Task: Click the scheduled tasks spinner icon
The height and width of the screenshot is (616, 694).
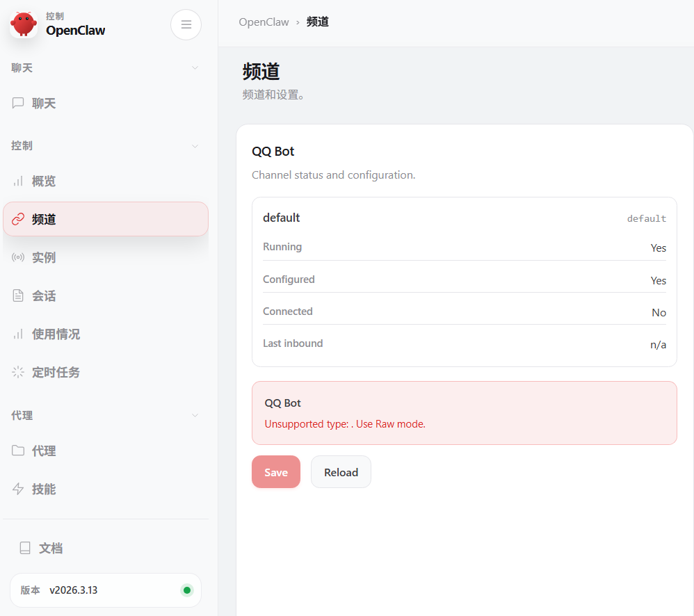Action: tap(18, 372)
